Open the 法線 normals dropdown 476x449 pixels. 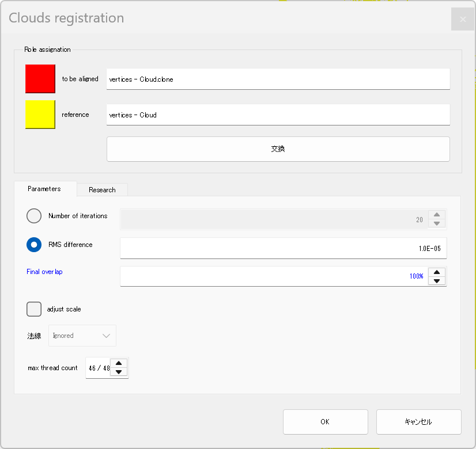click(x=82, y=336)
